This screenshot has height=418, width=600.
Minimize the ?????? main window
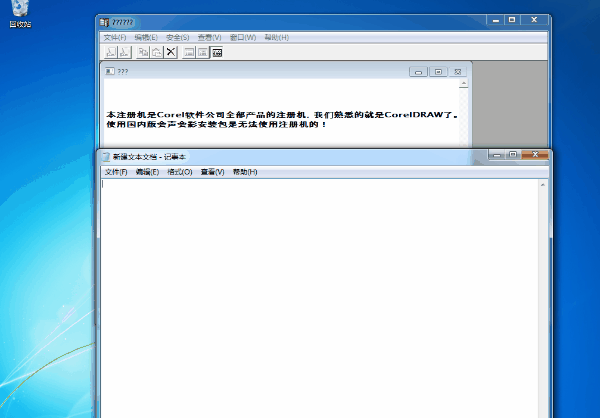[x=496, y=20]
